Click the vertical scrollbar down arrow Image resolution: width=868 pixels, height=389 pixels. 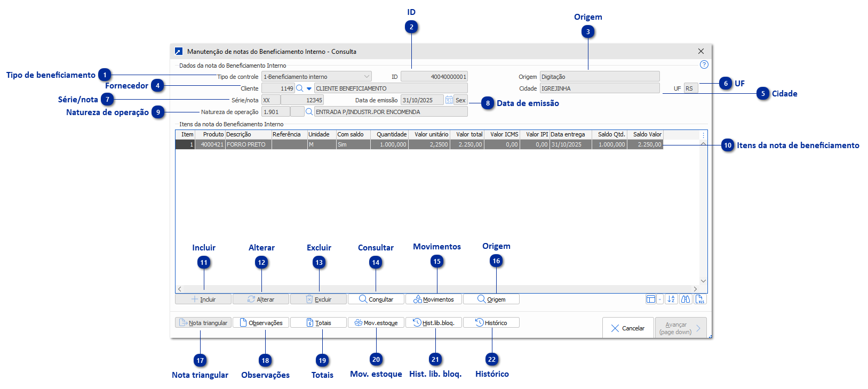(x=703, y=281)
